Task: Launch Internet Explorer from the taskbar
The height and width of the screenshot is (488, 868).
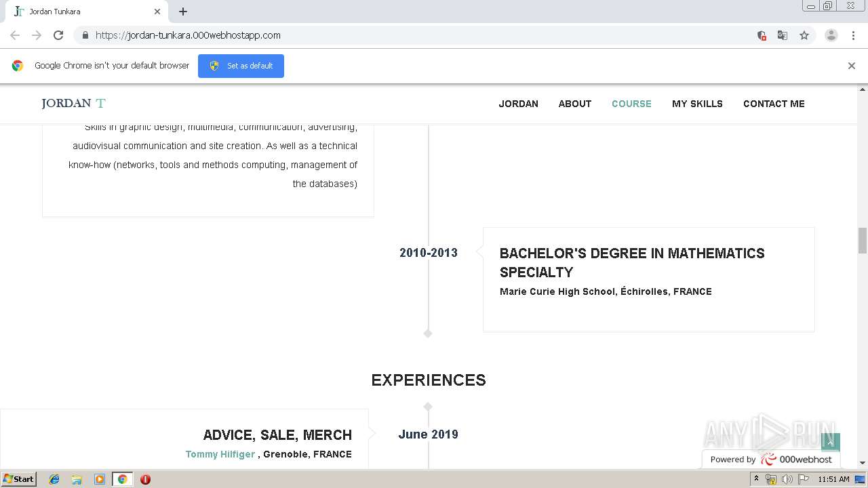Action: tap(54, 479)
